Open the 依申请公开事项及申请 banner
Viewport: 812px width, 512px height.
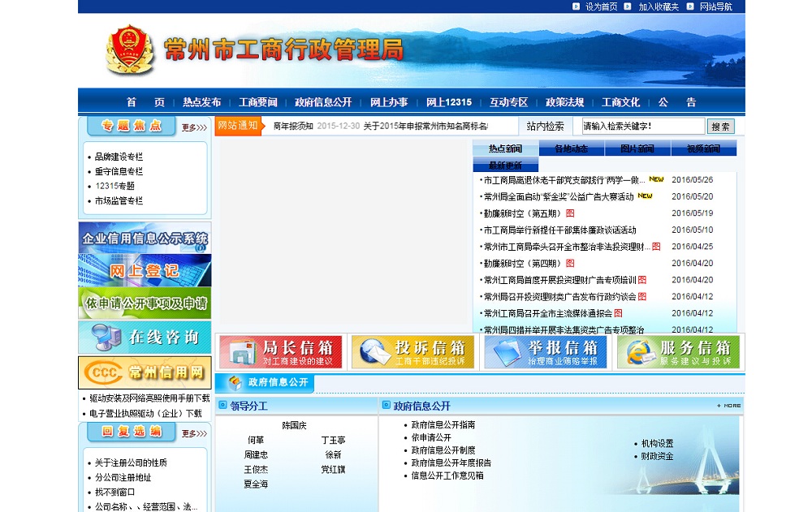(x=145, y=303)
